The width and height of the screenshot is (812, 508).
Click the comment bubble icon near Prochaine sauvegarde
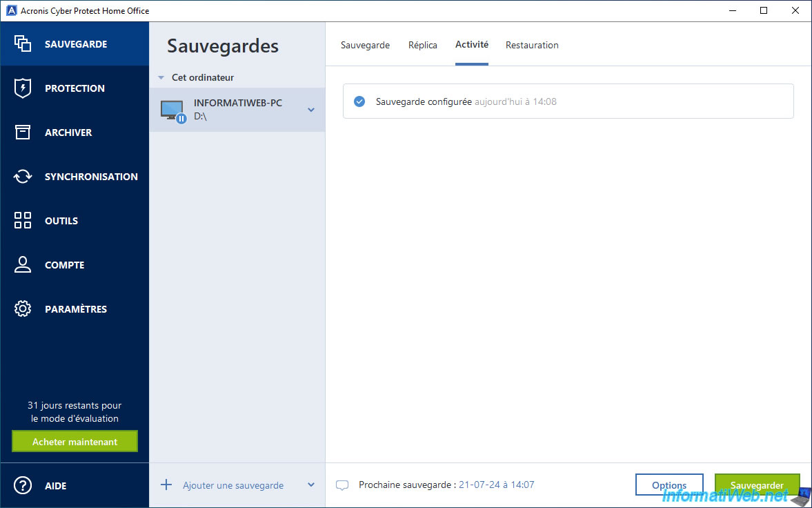coord(342,485)
